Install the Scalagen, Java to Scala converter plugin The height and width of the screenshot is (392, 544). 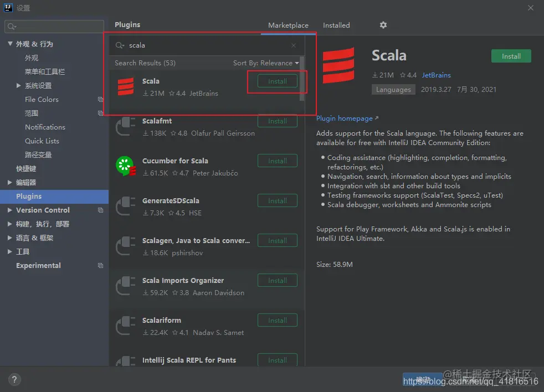pos(277,241)
